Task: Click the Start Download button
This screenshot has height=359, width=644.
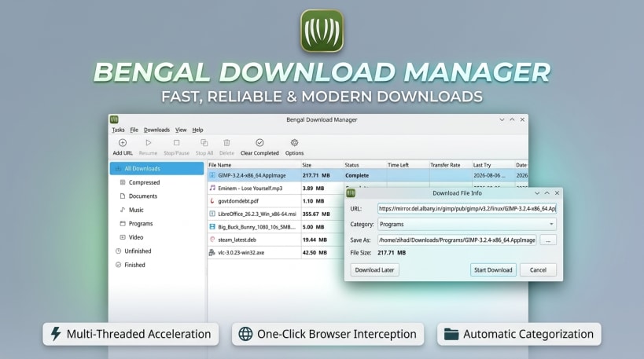Action: (493, 270)
